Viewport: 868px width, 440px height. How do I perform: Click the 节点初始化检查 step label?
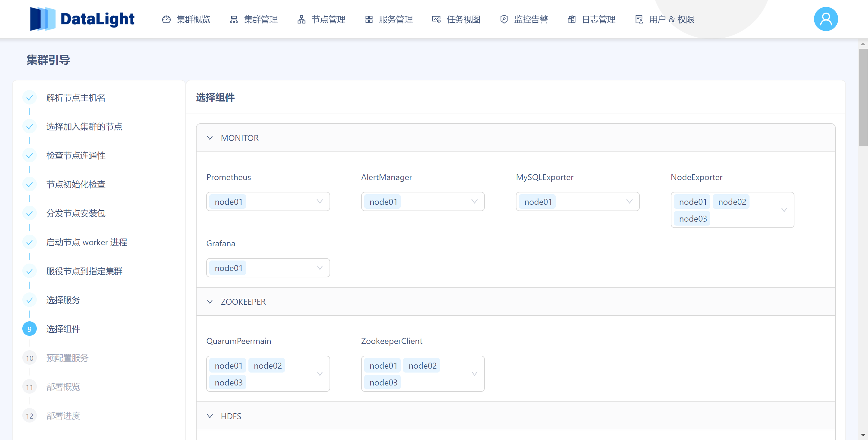76,185
